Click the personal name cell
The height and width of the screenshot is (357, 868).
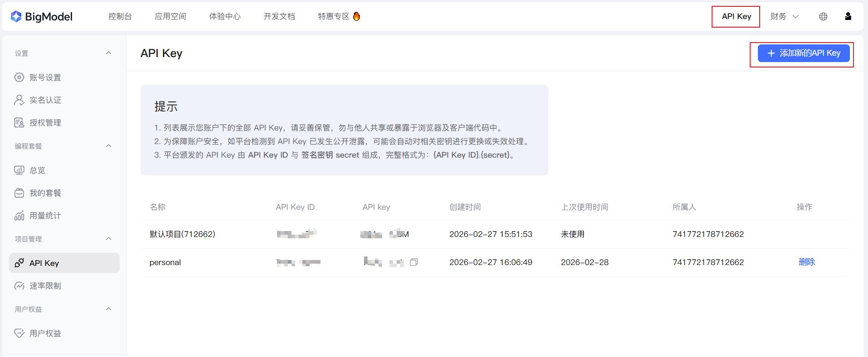point(165,262)
